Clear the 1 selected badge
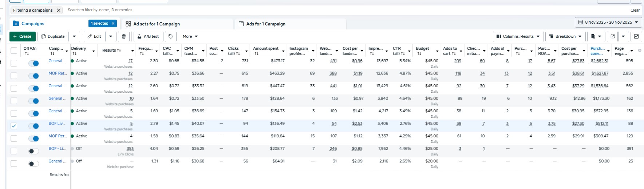This screenshot has height=189, width=644. tap(113, 24)
